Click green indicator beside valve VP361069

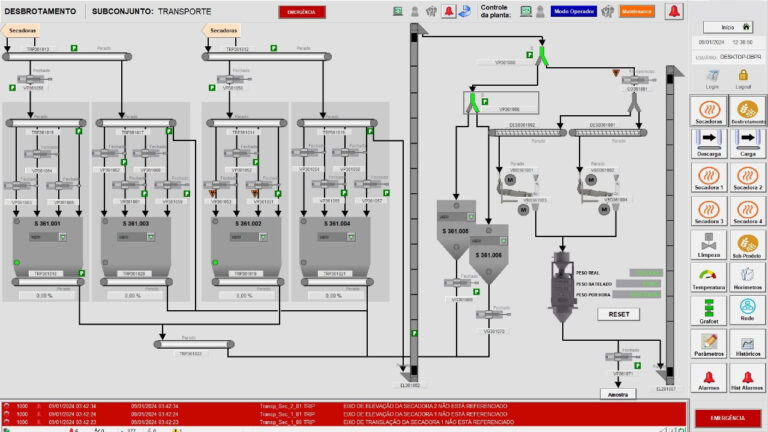coord(477,292)
